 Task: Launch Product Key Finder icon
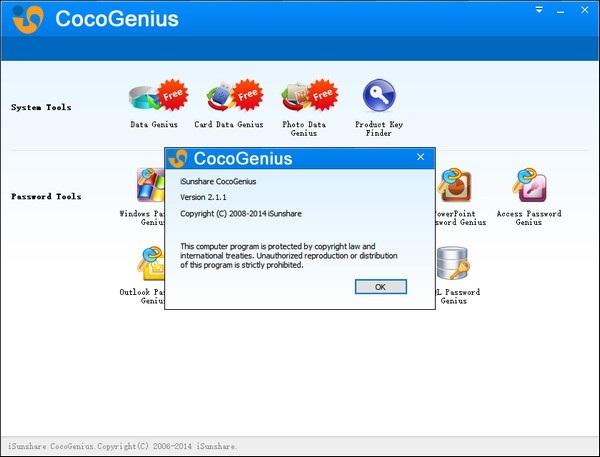(379, 95)
